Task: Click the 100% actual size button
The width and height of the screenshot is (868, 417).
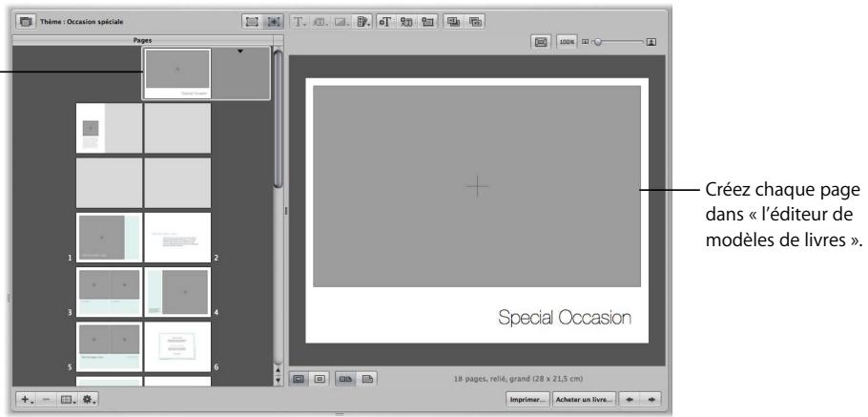Action: 567,42
